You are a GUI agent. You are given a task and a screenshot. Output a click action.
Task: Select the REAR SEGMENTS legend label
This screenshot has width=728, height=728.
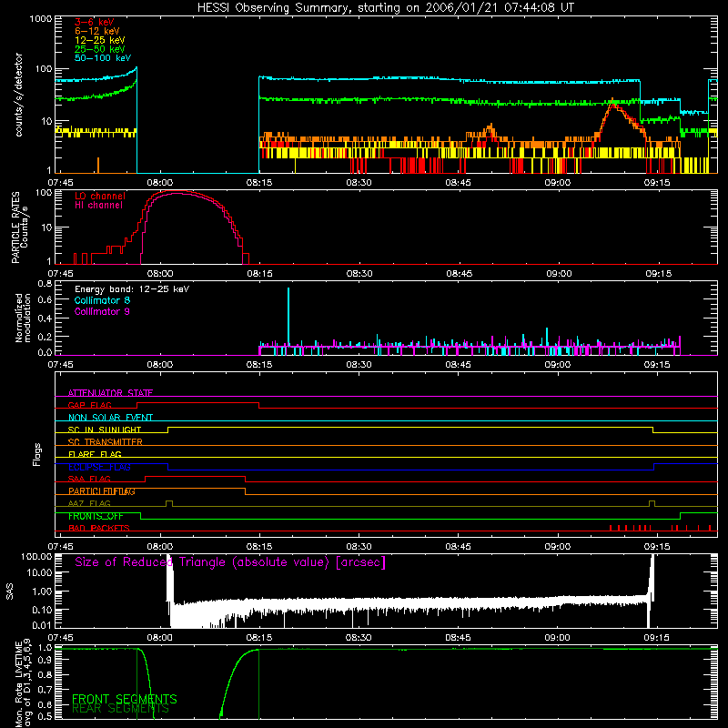120,709
